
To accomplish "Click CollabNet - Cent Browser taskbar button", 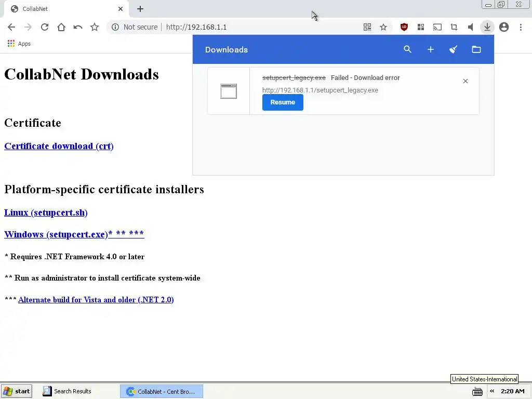I will tap(162, 392).
